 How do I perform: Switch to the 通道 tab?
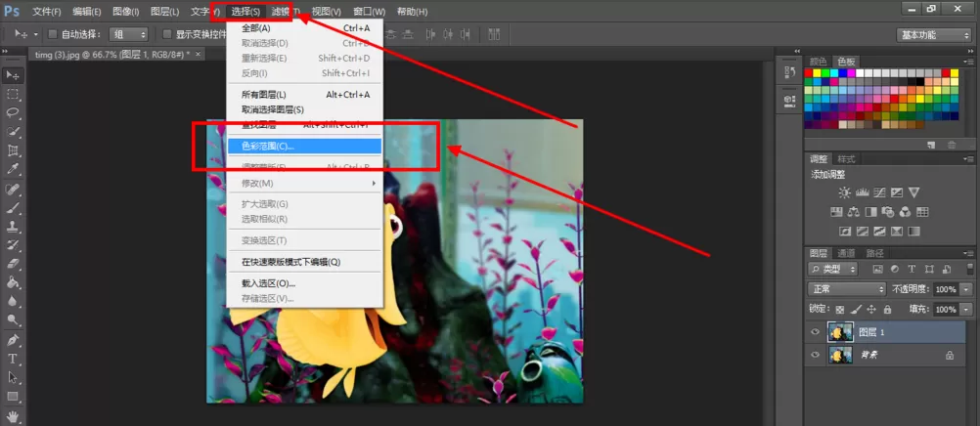846,253
